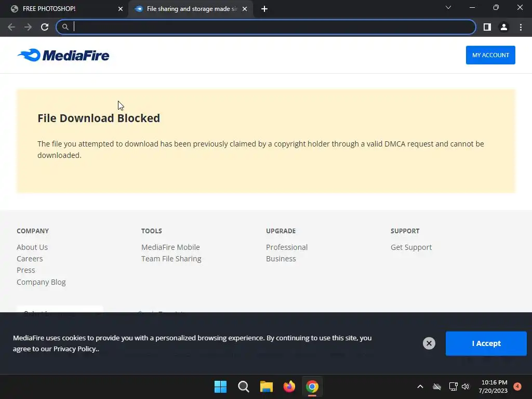The image size is (532, 399).
Task: Click the MediaFire logo
Action: tap(63, 55)
